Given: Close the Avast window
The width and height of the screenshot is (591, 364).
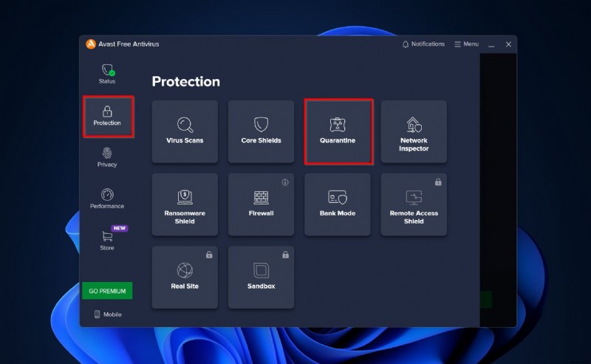Looking at the screenshot, I should tap(508, 44).
